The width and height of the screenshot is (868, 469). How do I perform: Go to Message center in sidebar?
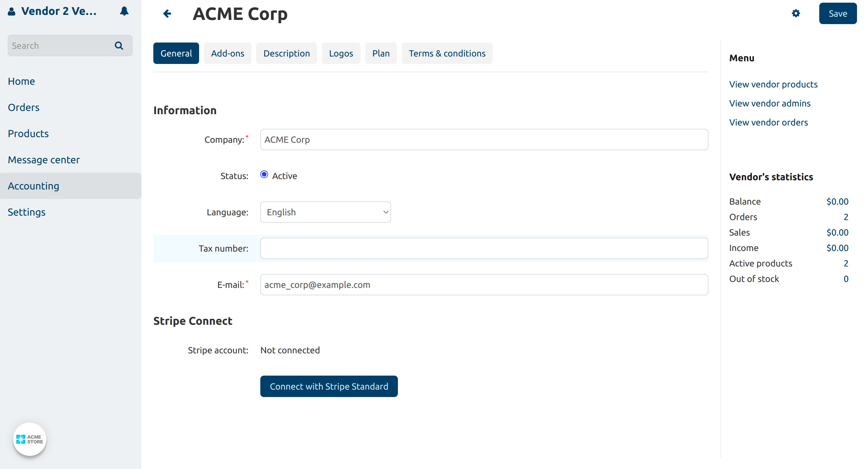click(44, 160)
